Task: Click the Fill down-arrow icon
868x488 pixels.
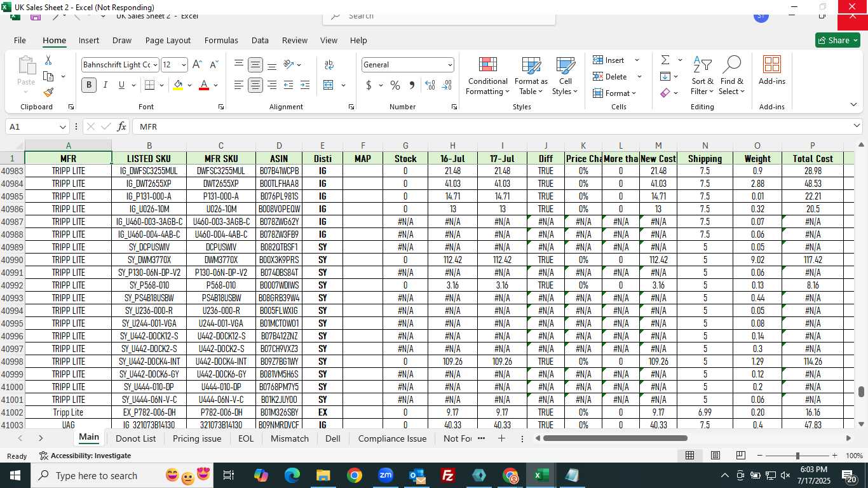Action: tap(665, 77)
